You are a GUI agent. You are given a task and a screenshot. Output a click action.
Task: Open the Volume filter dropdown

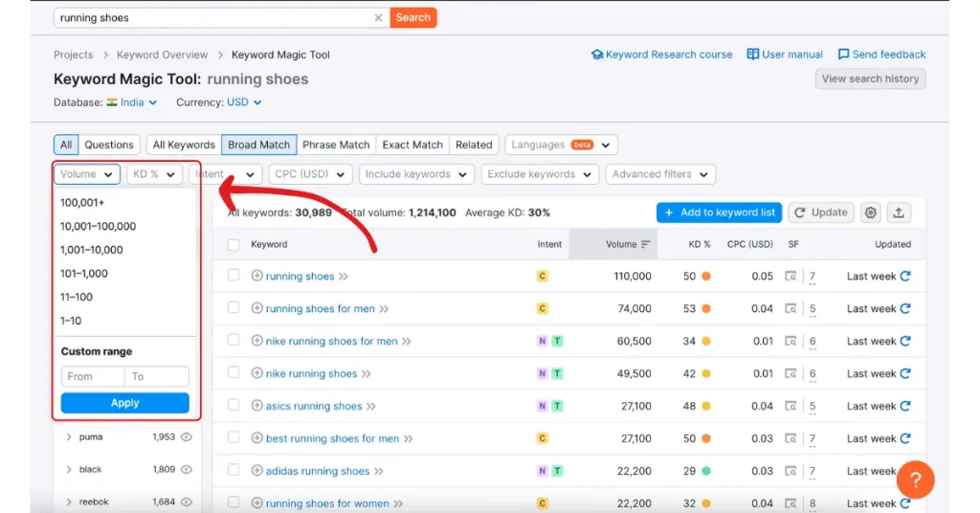pos(87,174)
